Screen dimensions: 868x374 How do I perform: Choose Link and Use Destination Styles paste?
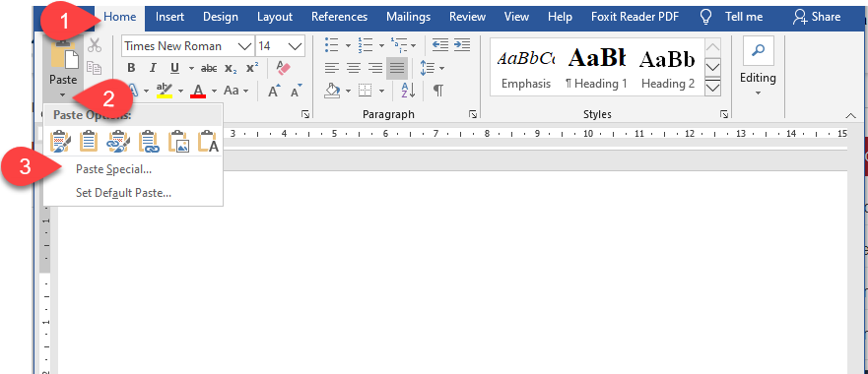149,141
